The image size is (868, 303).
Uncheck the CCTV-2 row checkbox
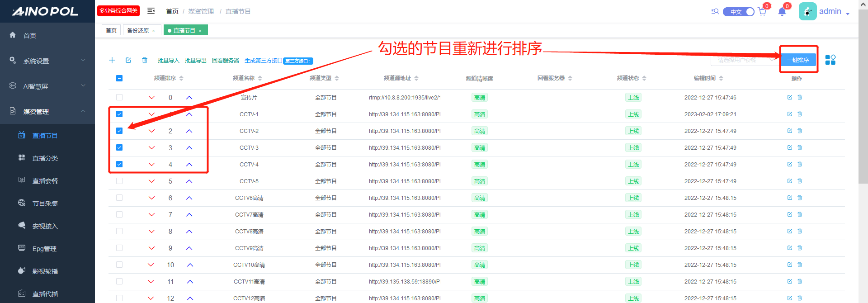(x=119, y=131)
